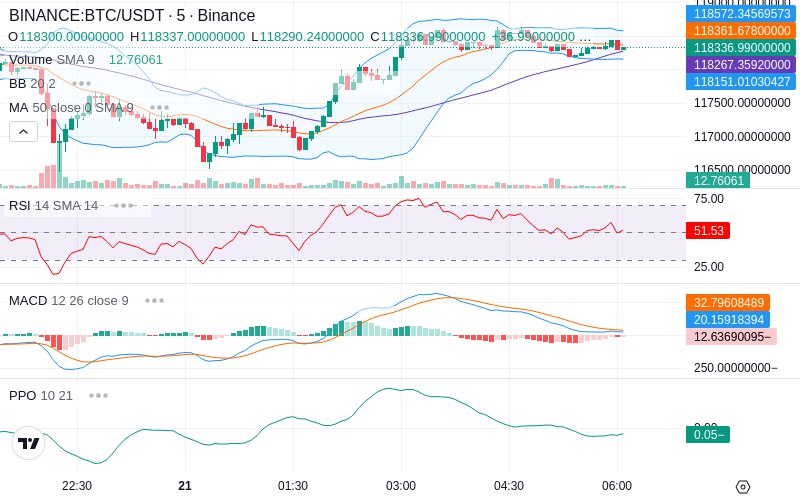
Task: Click the Open value 118300.00000000
Action: (71, 37)
